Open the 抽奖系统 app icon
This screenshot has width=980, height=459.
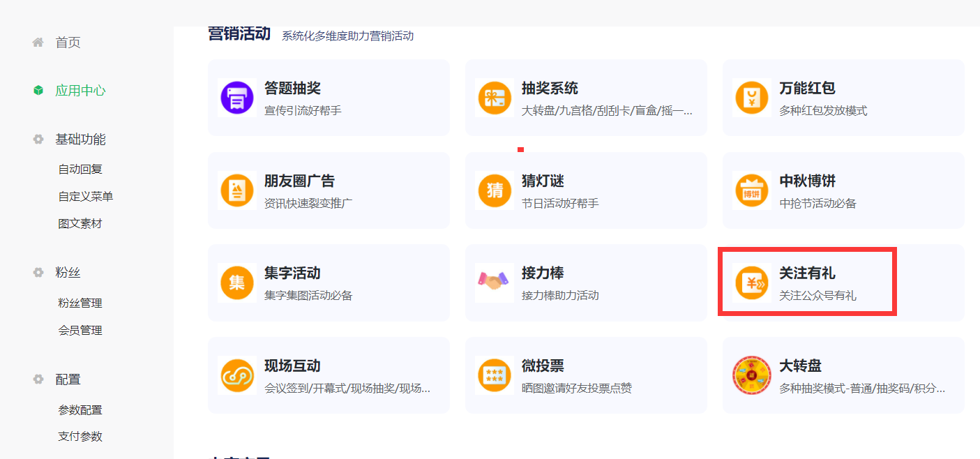494,98
